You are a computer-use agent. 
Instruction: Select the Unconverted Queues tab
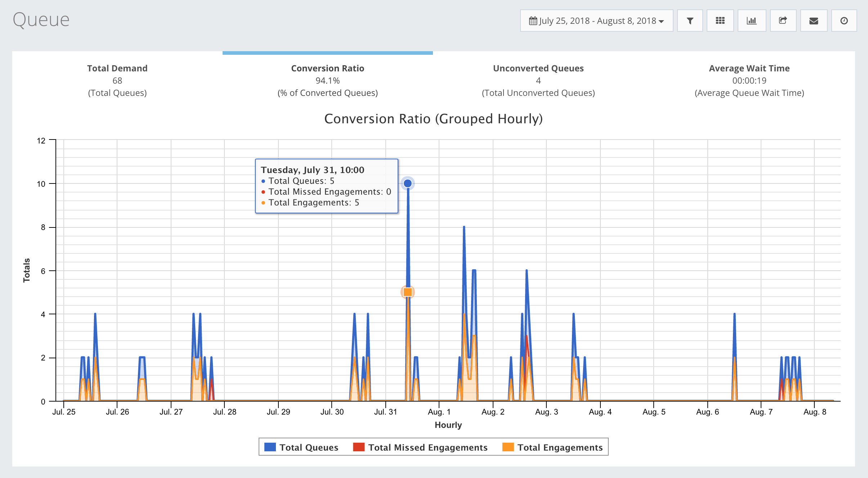click(538, 80)
